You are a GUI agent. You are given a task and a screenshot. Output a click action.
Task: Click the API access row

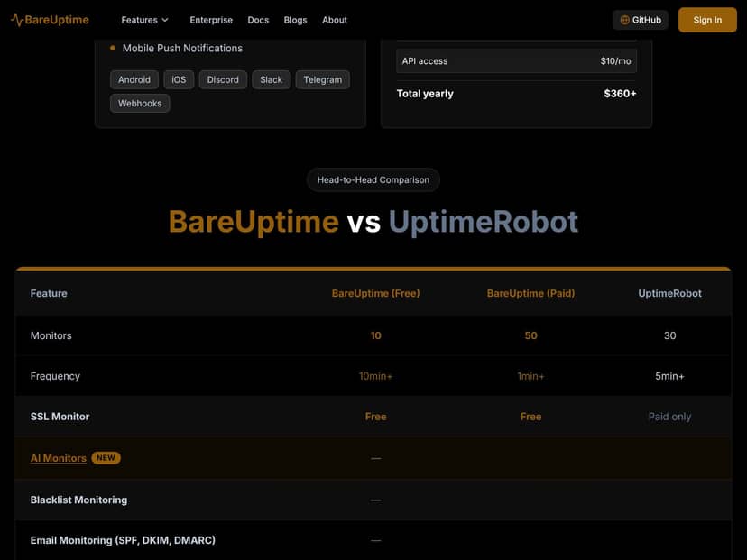516,61
